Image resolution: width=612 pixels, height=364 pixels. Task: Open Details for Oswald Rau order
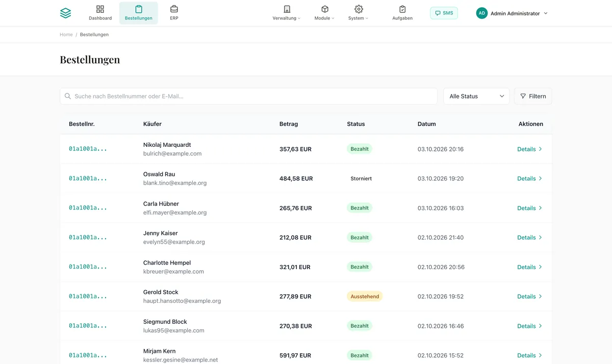click(x=529, y=178)
